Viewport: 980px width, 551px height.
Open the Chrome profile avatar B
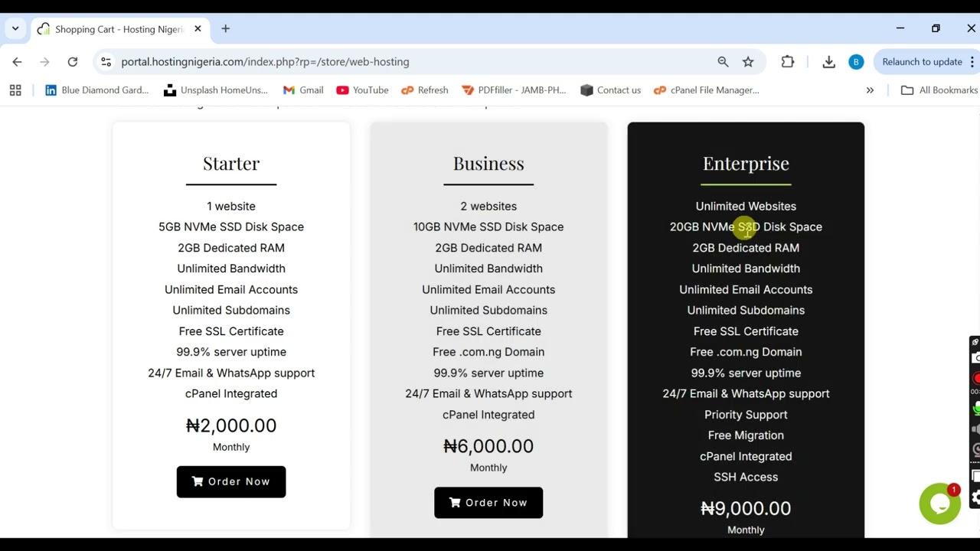tap(856, 62)
